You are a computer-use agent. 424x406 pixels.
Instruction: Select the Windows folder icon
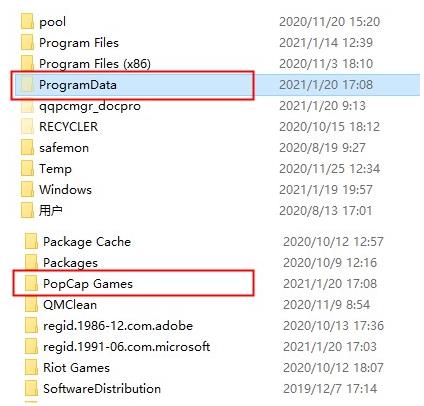pos(27,190)
